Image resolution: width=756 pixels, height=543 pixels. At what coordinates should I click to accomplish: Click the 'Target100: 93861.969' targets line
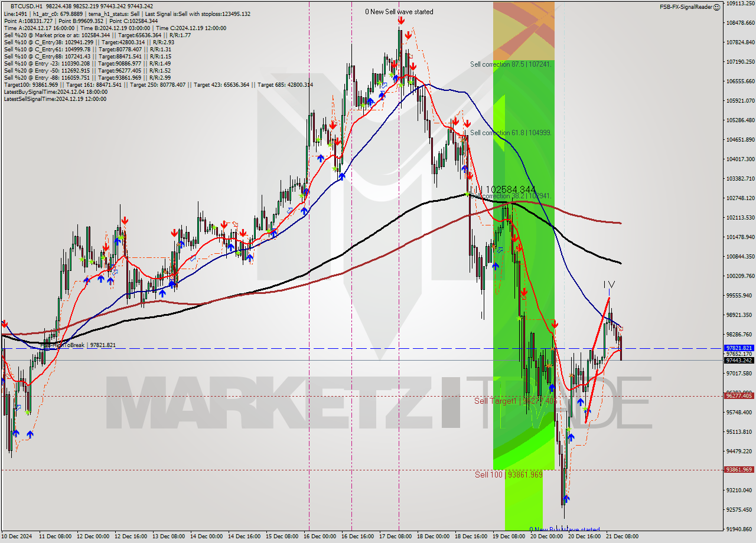click(x=158, y=85)
